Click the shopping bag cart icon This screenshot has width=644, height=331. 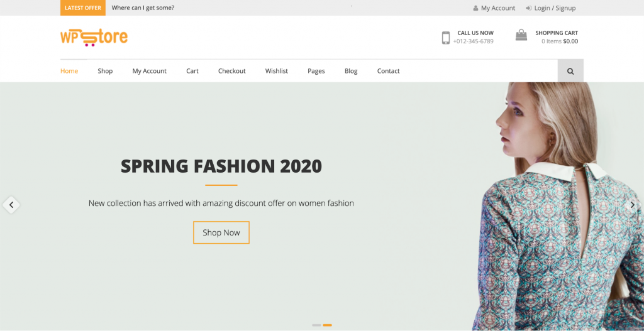pyautogui.click(x=521, y=35)
